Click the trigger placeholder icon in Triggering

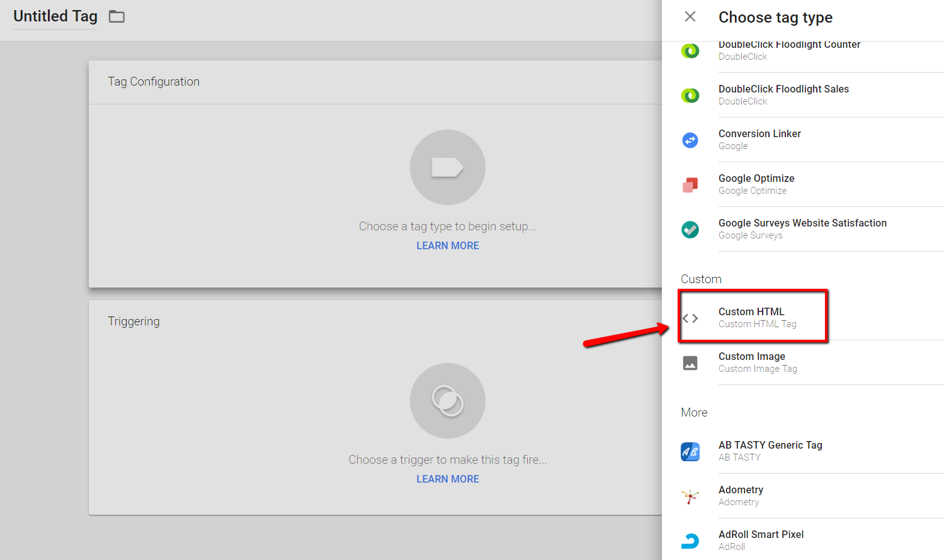[448, 401]
